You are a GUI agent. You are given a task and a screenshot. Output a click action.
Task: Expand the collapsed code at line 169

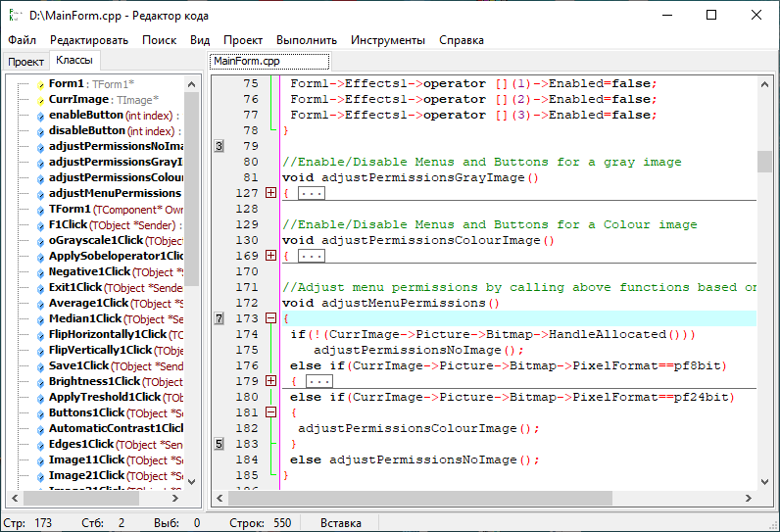(x=271, y=256)
